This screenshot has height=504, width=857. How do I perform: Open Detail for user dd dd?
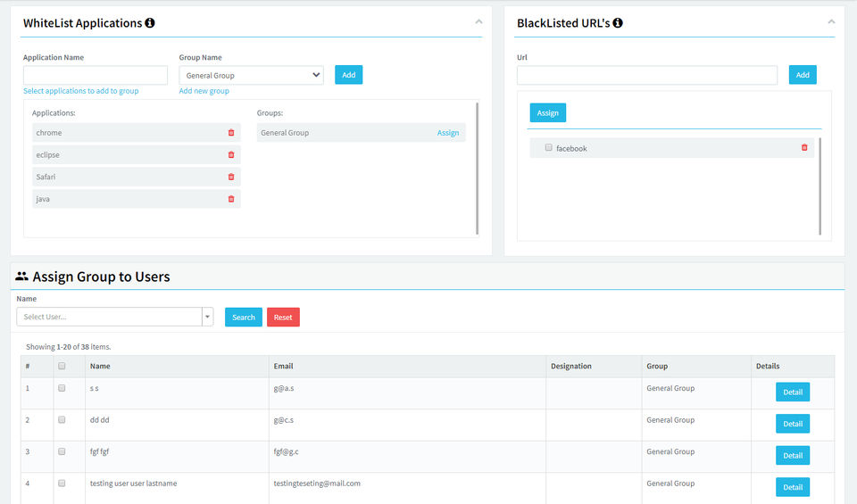point(793,424)
